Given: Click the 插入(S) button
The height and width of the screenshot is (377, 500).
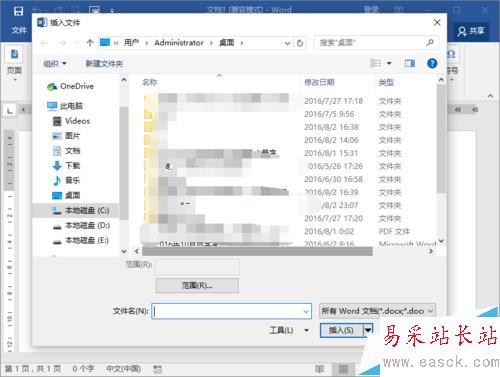Looking at the screenshot, I should tap(341, 330).
